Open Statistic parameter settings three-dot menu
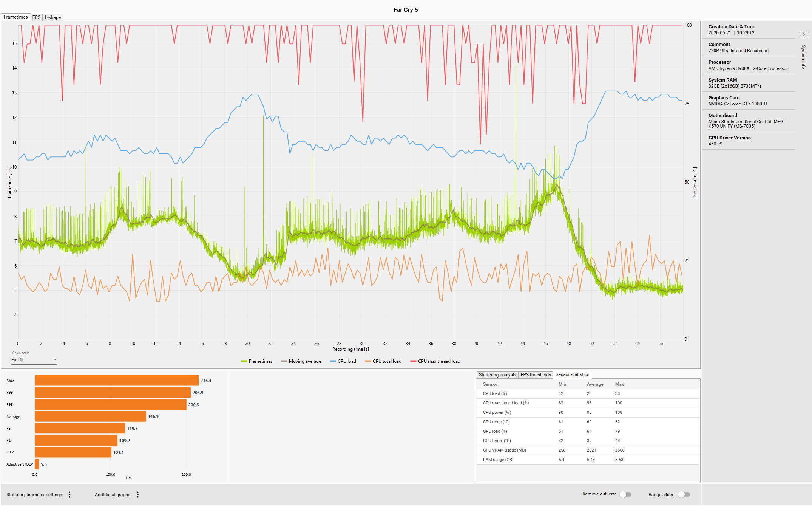Viewport: 812px width, 506px height. coord(69,495)
